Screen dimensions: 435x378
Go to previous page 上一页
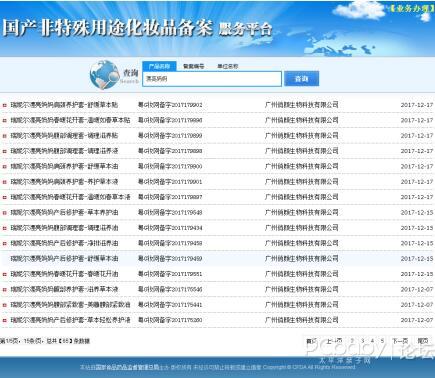(x=334, y=341)
